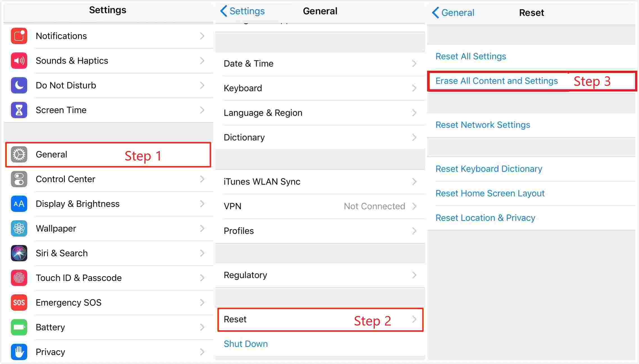Image resolution: width=639 pixels, height=364 pixels.
Task: Tap the Screen Time hourglass icon
Action: (19, 110)
